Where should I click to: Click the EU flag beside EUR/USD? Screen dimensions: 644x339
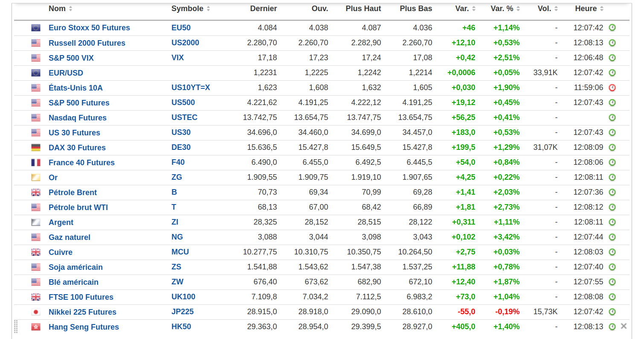tap(36, 73)
